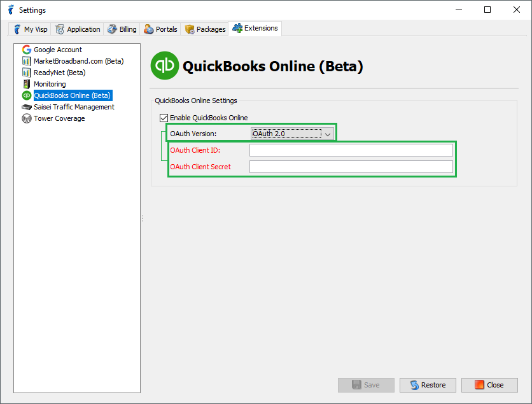Click the OAuth Client Secret label
The image size is (532, 404).
coord(200,167)
